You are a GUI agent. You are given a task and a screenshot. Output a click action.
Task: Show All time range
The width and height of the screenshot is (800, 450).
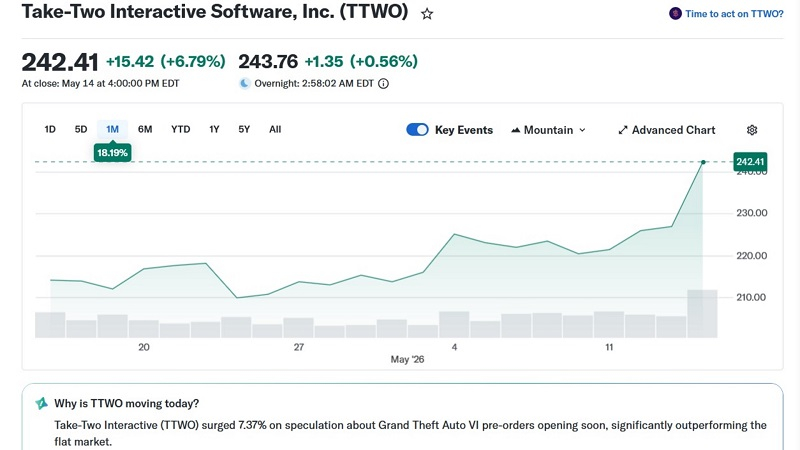pyautogui.click(x=275, y=129)
